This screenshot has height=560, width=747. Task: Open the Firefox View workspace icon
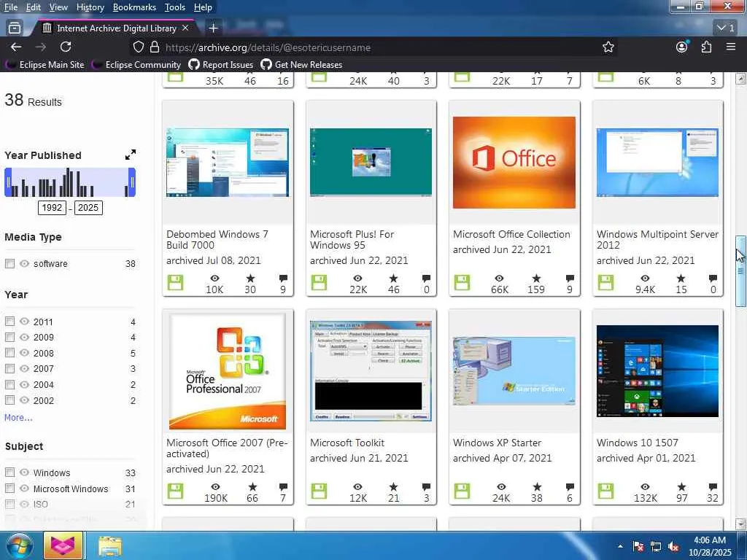coord(15,28)
